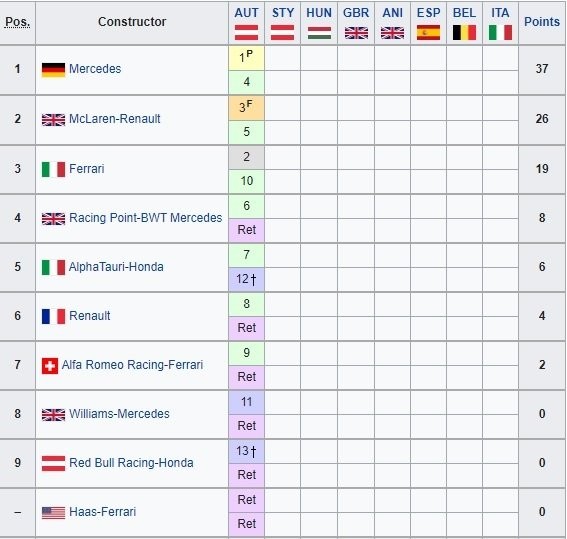567x539 pixels.
Task: Click the German flag beside Mercedes
Action: tap(53, 70)
